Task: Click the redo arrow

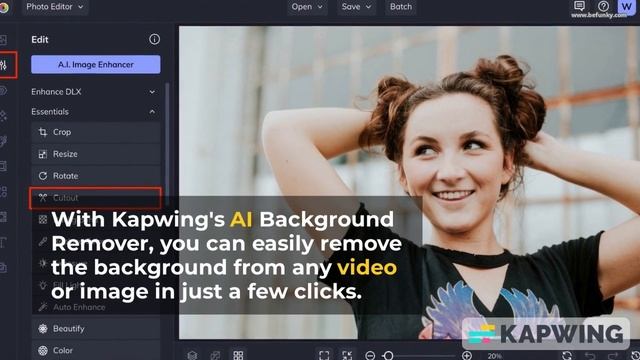Action: pos(613,356)
